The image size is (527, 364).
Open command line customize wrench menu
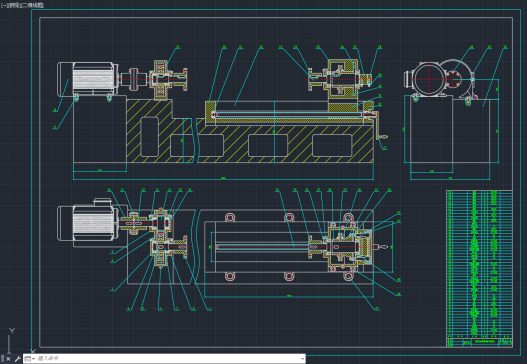click(17, 359)
